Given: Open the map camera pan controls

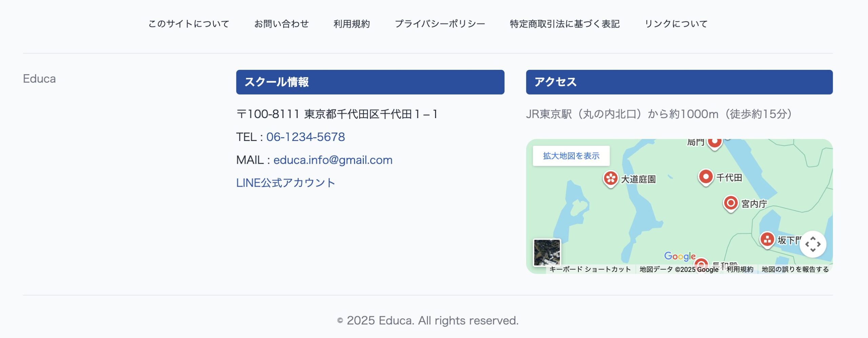Looking at the screenshot, I should 812,244.
